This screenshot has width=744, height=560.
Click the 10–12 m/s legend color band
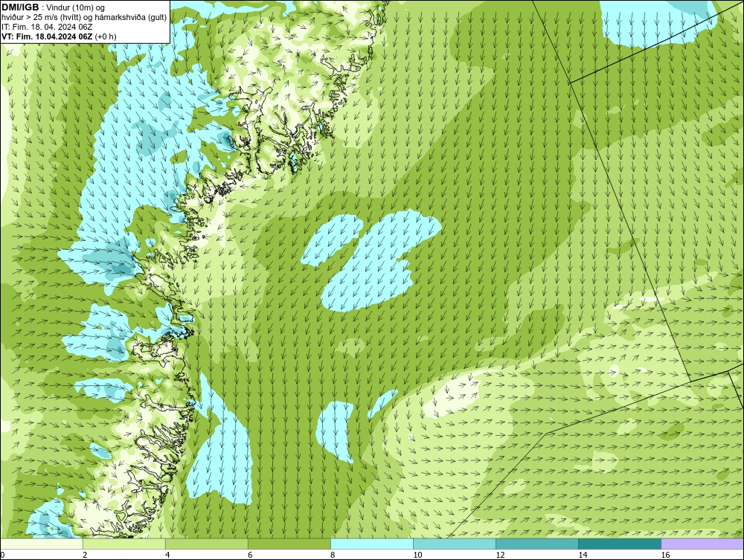coord(455,544)
